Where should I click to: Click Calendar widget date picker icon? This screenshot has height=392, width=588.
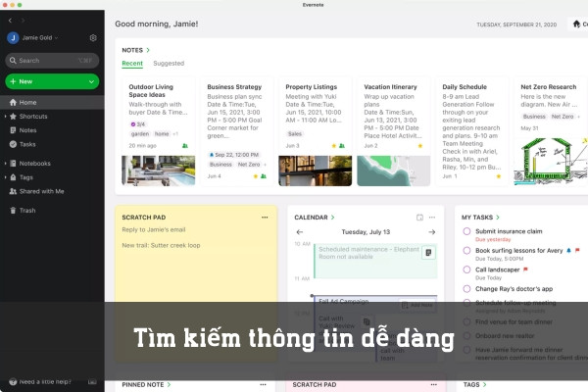(x=419, y=218)
